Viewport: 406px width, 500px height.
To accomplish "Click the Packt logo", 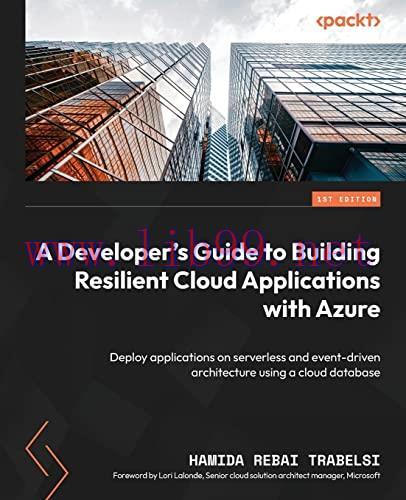I will tap(347, 22).
